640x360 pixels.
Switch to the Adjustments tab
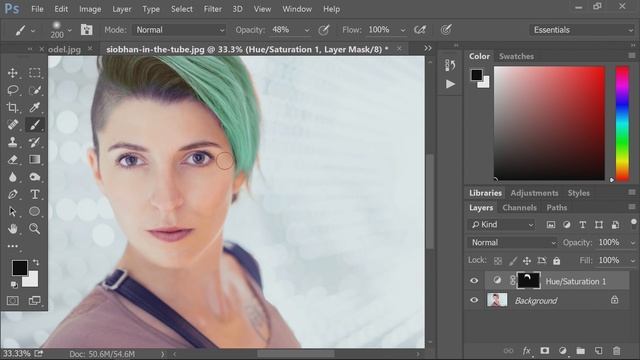click(534, 193)
